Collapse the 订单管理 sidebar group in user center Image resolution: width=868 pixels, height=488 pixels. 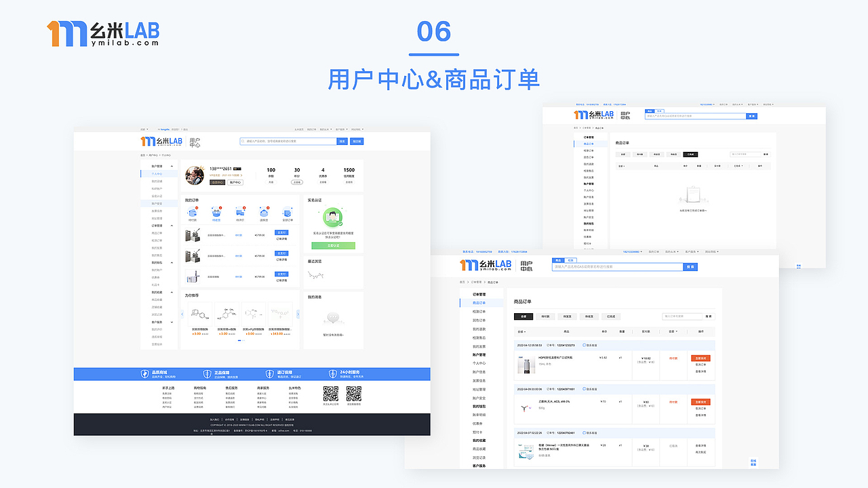172,226
